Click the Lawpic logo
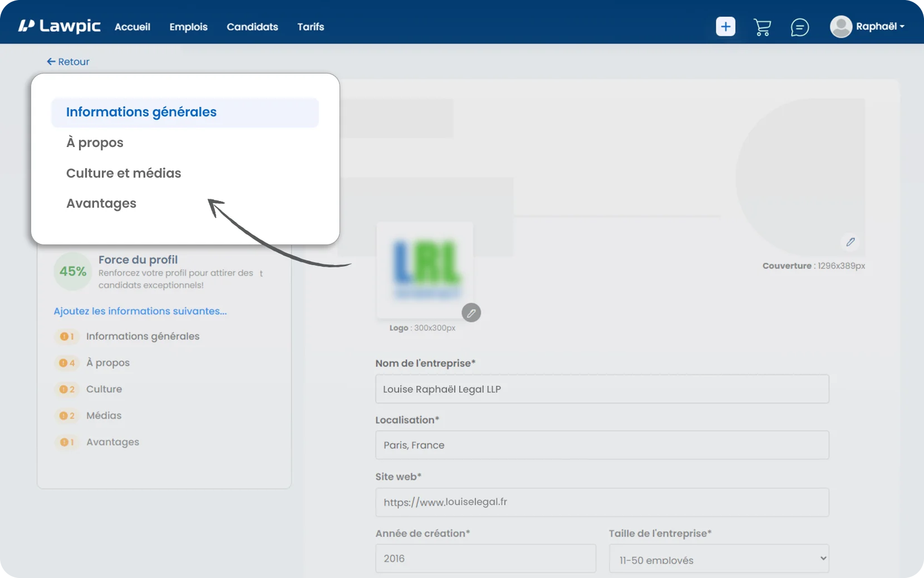Image resolution: width=924 pixels, height=578 pixels. pyautogui.click(x=59, y=26)
